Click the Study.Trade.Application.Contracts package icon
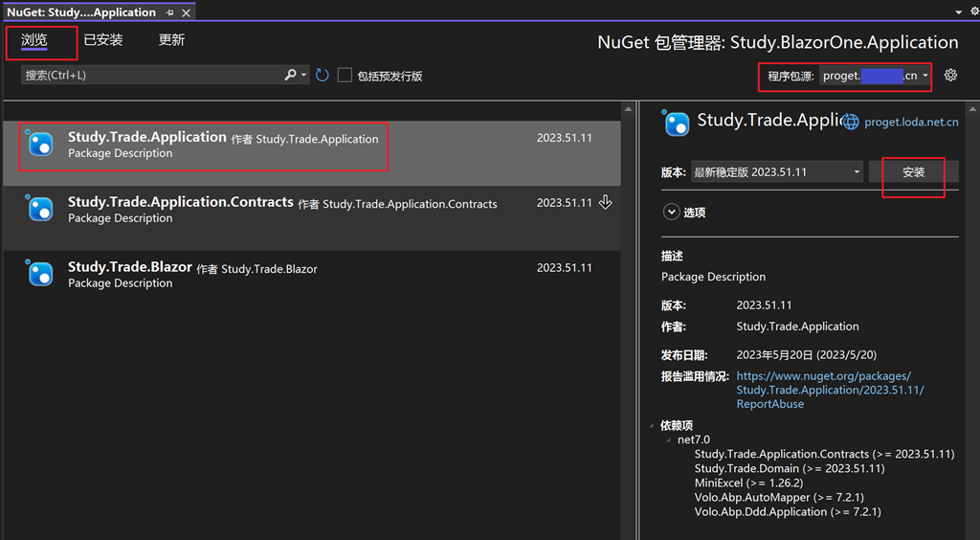 point(38,207)
